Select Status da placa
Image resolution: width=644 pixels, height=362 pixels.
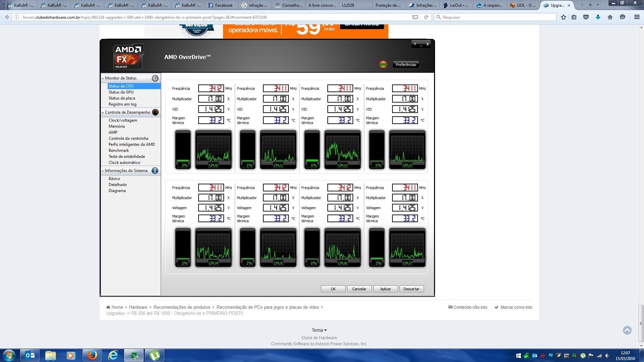click(122, 98)
